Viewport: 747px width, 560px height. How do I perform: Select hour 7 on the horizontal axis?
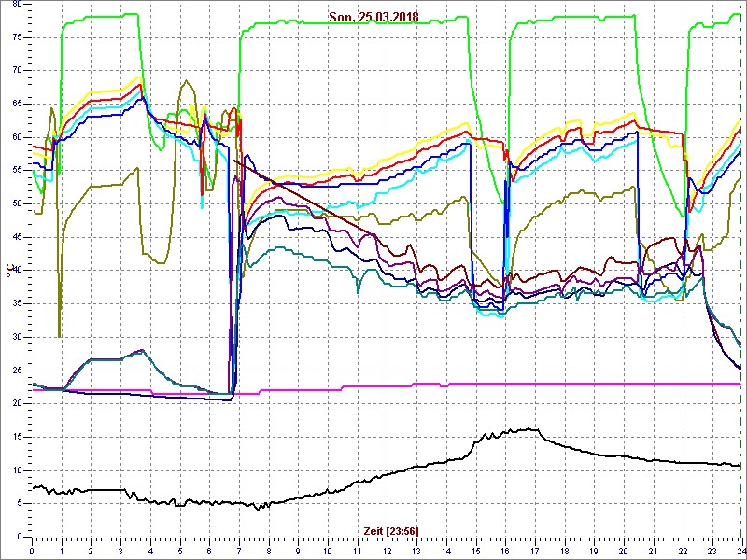[239, 551]
